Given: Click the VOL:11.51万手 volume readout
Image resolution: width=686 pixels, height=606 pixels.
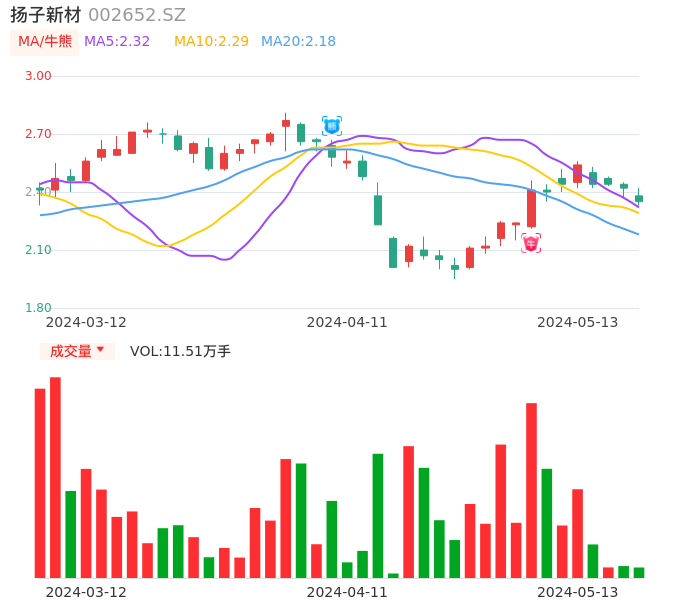Looking at the screenshot, I should pyautogui.click(x=180, y=351).
